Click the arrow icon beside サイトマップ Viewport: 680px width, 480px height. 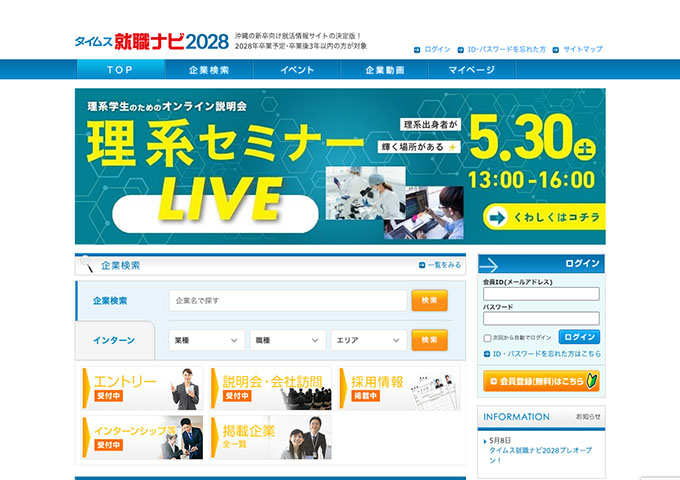point(556,50)
